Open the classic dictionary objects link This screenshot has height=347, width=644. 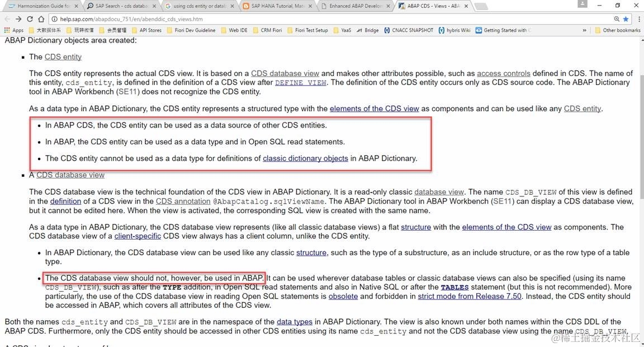(305, 158)
